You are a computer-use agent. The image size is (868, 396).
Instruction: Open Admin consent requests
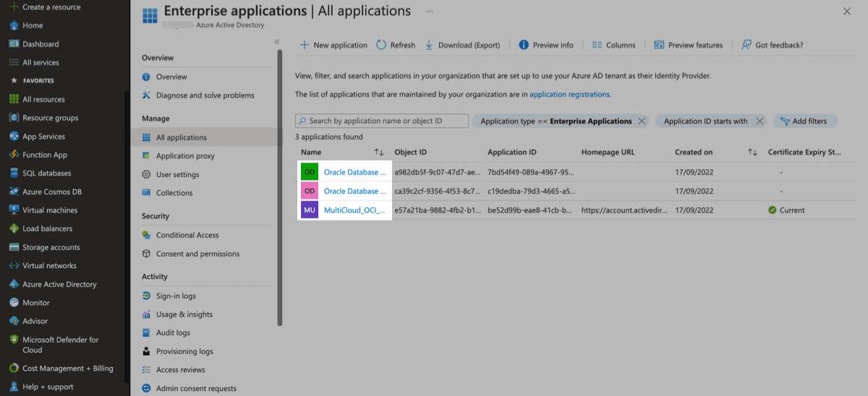pyautogui.click(x=196, y=389)
